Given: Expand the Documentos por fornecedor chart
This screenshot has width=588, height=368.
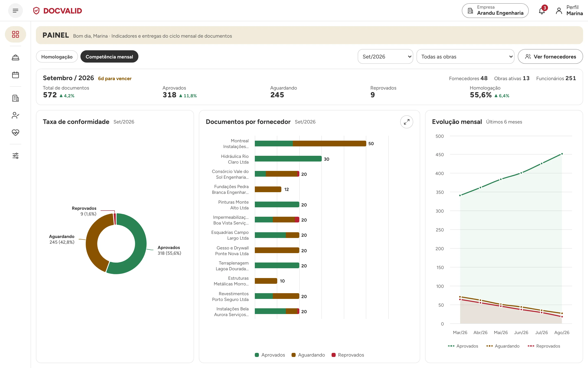Looking at the screenshot, I should tap(406, 122).
